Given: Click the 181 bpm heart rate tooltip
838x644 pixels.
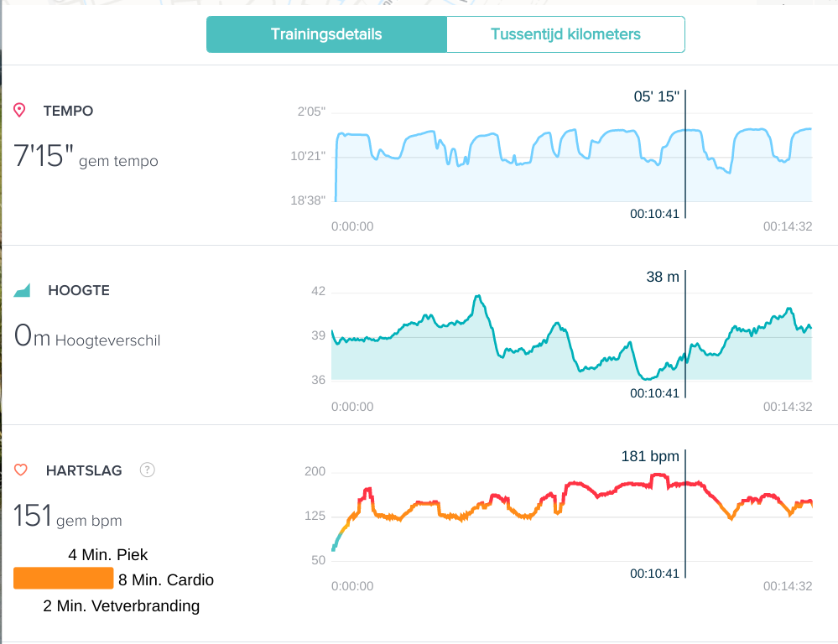Looking at the screenshot, I should (650, 457).
